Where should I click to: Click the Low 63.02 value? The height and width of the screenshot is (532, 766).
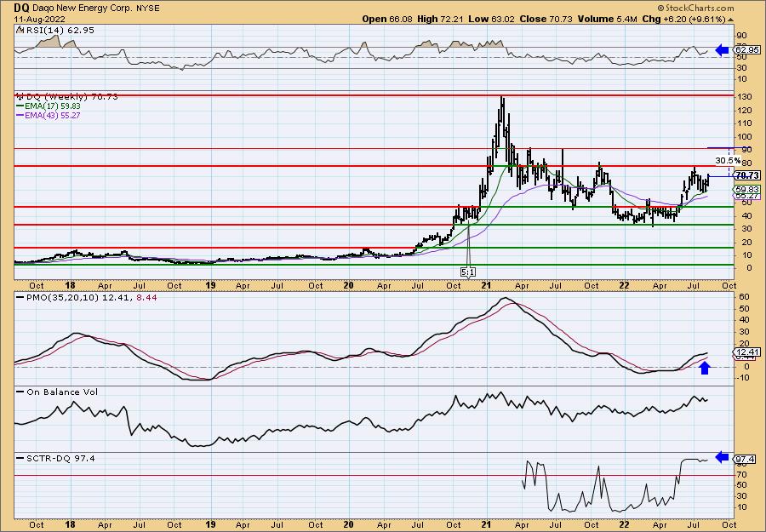point(490,19)
